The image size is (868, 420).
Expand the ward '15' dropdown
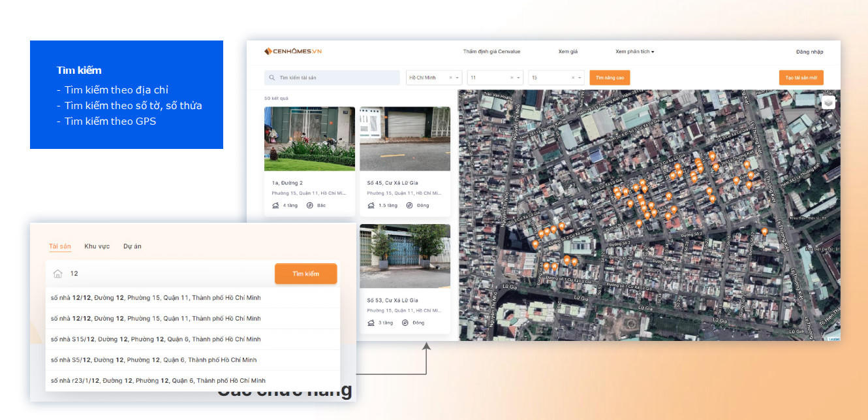(580, 78)
